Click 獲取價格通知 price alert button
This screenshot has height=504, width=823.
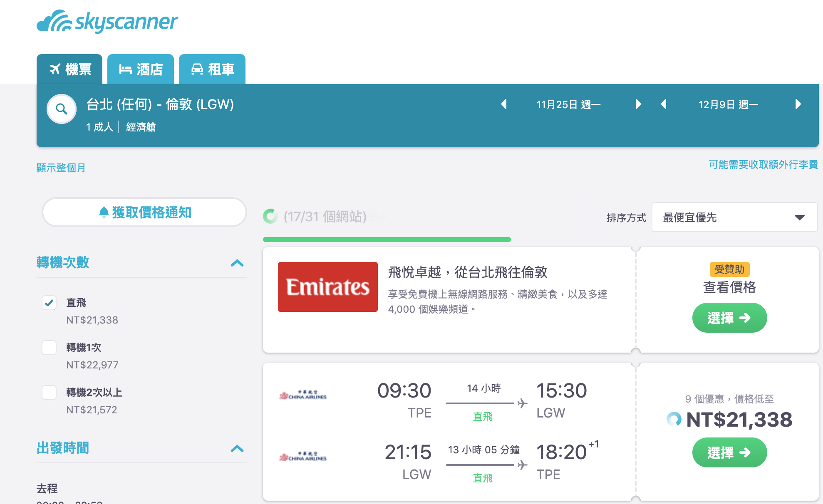(144, 212)
